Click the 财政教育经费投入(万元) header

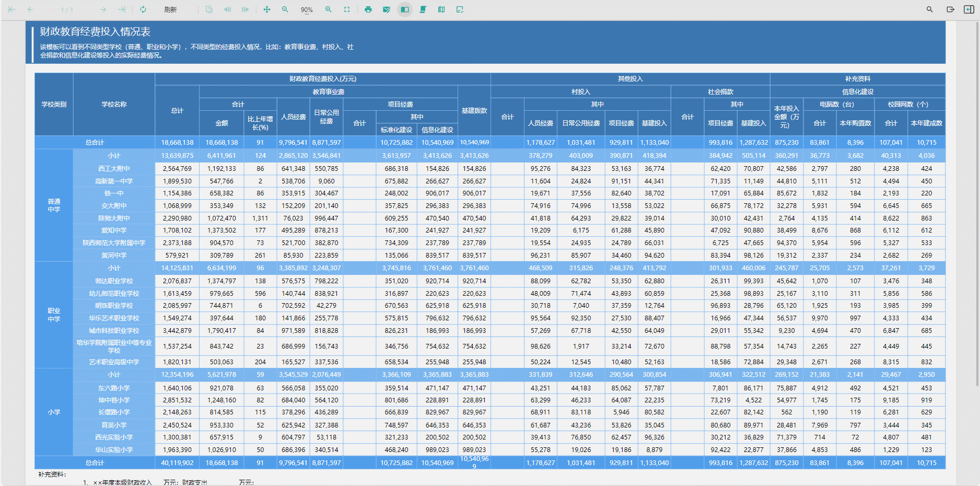coord(323,79)
